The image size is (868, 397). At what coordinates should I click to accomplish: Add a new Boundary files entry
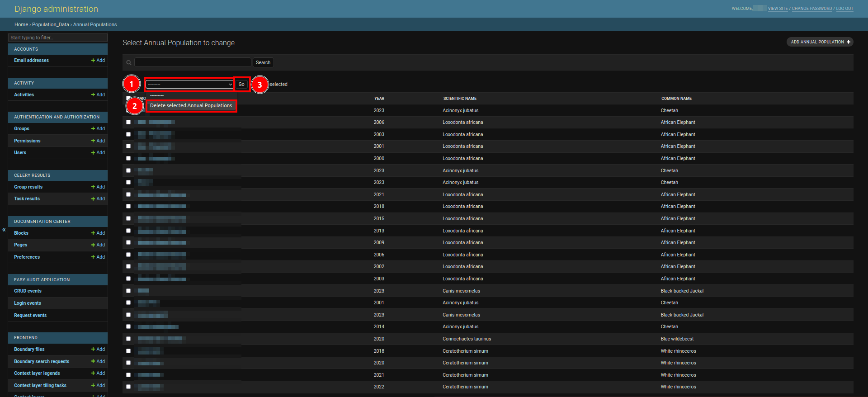pos(98,349)
